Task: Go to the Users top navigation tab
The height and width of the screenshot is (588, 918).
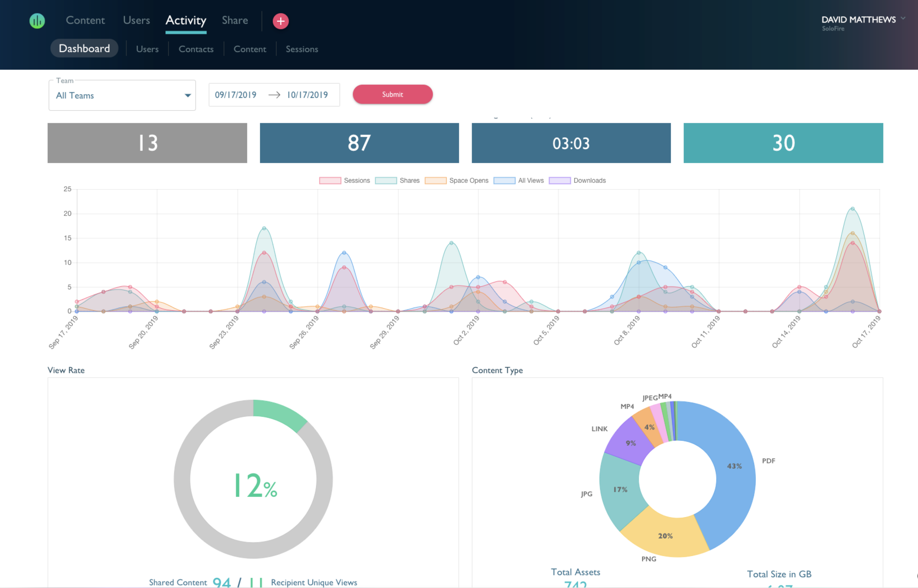Action: [136, 20]
